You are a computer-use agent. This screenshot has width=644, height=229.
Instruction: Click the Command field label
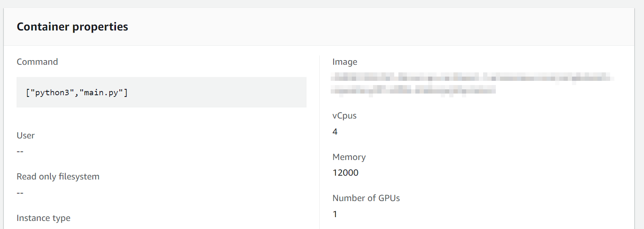click(37, 62)
